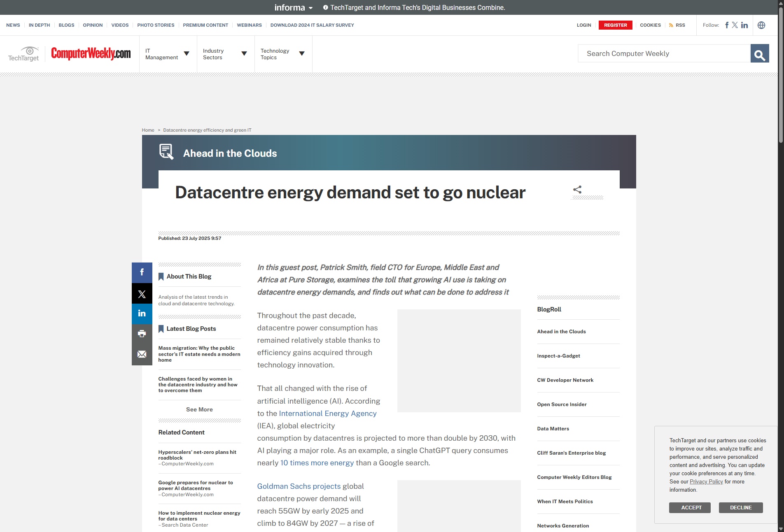Open CW Developer Network in BlogRoll

tap(565, 380)
